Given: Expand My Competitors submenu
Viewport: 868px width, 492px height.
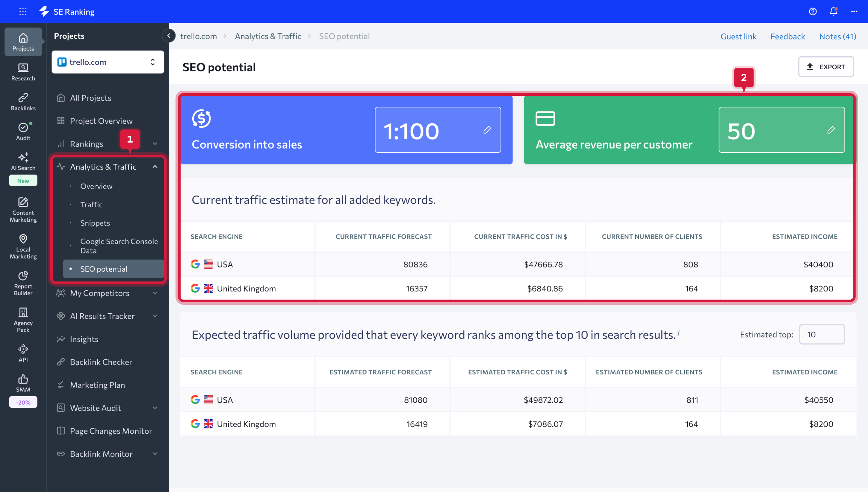Looking at the screenshot, I should (155, 293).
